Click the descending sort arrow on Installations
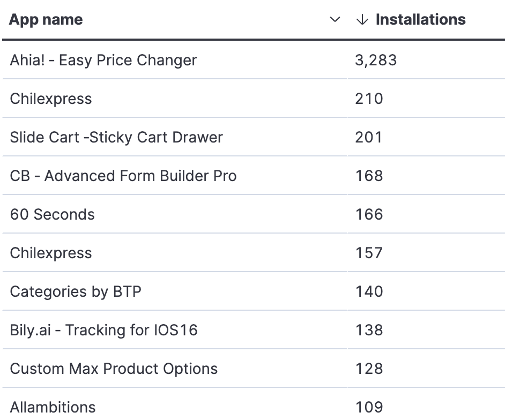 pos(362,20)
